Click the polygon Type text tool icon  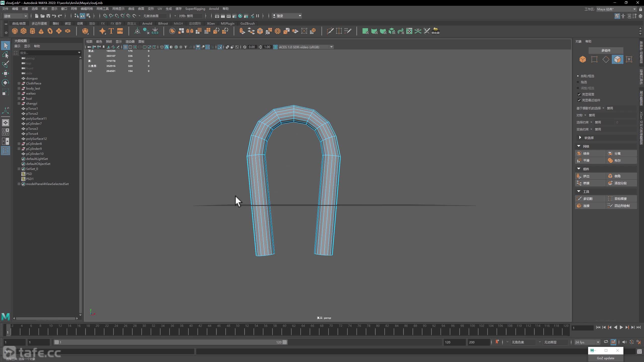point(111,31)
